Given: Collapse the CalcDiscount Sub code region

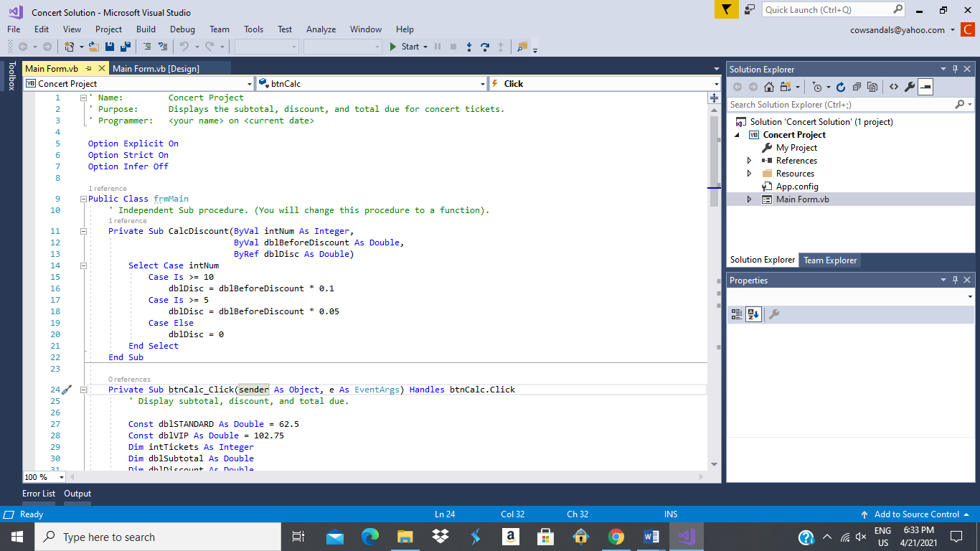Looking at the screenshot, I should point(83,231).
